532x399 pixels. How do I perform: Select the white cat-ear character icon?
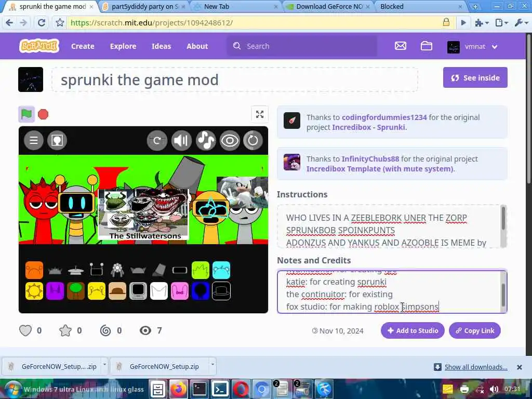pos(159,291)
